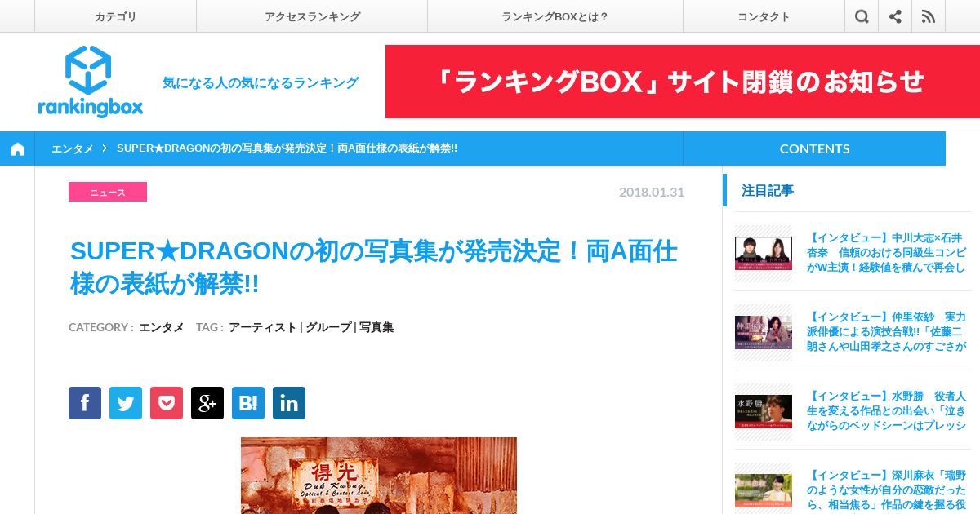Bookmark article on Hatena B!

coord(248,403)
